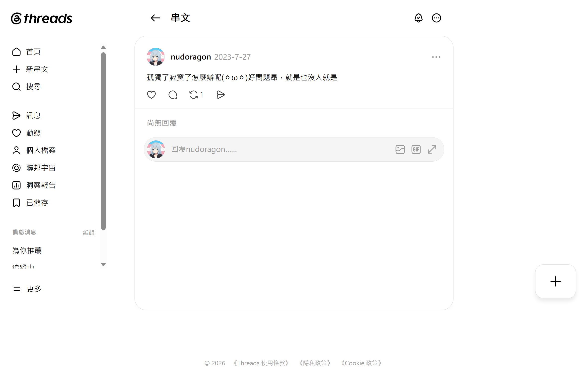This screenshot has width=588, height=380.
Task: Go back with the arrow icon
Action: tap(155, 18)
